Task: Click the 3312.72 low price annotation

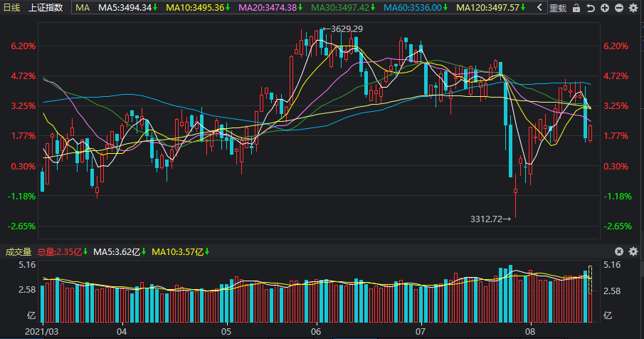Action: tap(486, 219)
